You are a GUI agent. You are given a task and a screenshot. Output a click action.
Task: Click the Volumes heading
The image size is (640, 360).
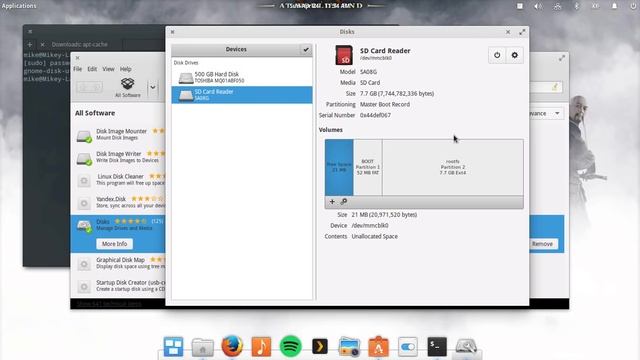pyautogui.click(x=331, y=130)
